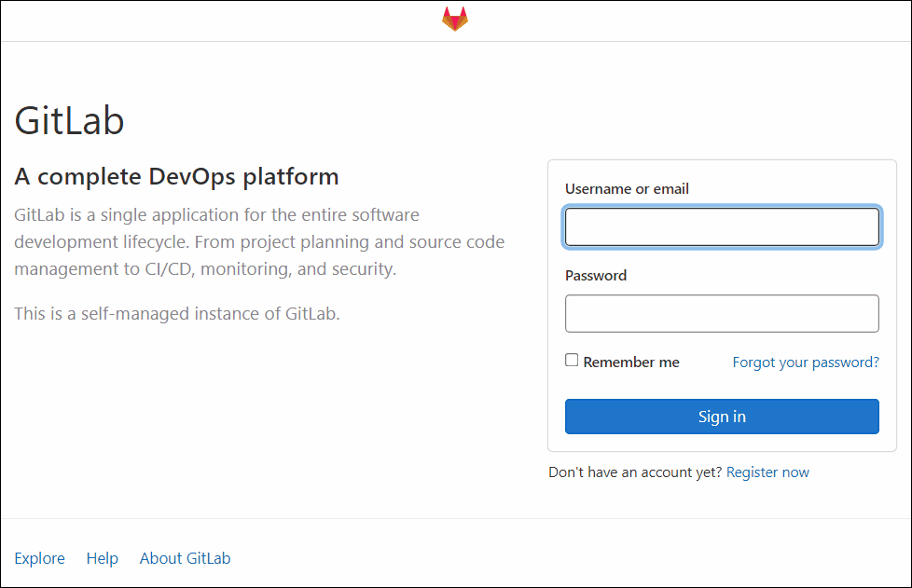Click the 'Don't have an account yet?' text
This screenshot has width=912, height=588.
[x=635, y=472]
